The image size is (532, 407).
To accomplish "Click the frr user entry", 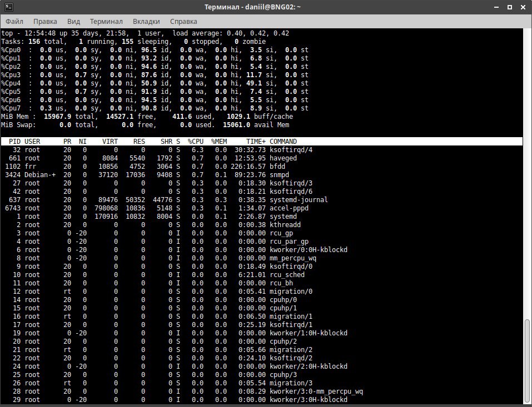I will (x=30, y=167).
